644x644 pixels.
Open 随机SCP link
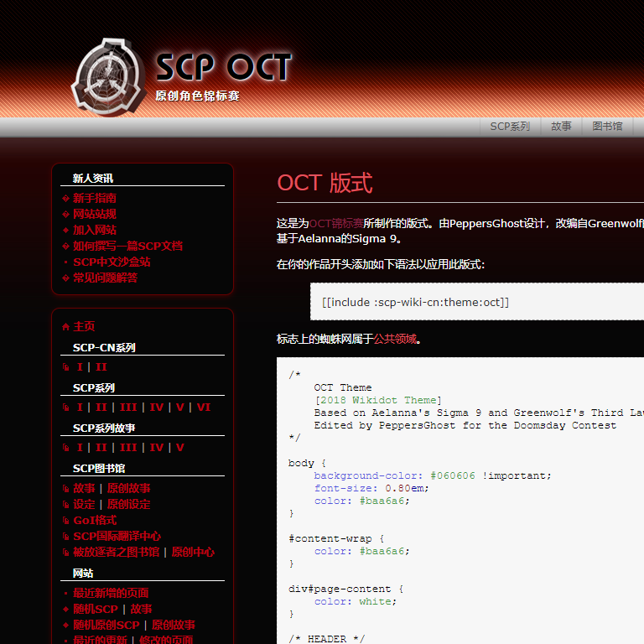pos(96,609)
